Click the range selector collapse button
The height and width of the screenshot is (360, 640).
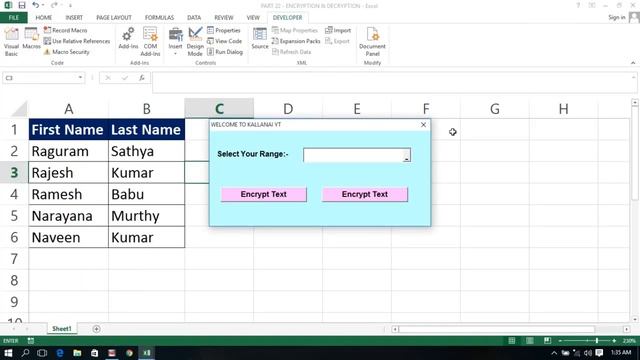[x=407, y=156]
